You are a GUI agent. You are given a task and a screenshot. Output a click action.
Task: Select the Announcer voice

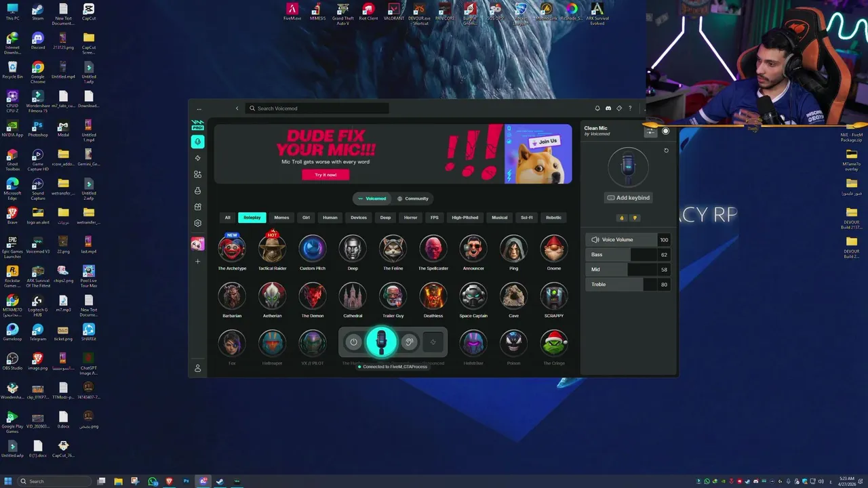pyautogui.click(x=473, y=252)
